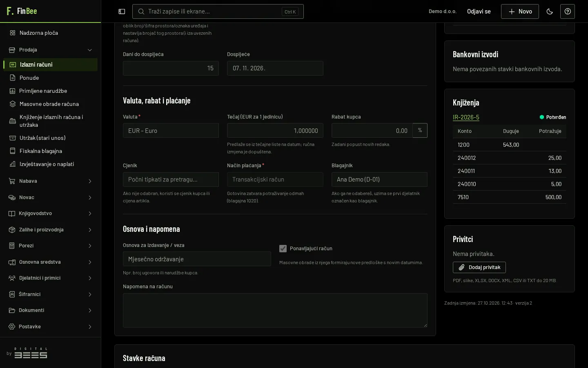Click the Nadzorna ploča dashboard icon
This screenshot has width=588, height=368.
pos(13,33)
